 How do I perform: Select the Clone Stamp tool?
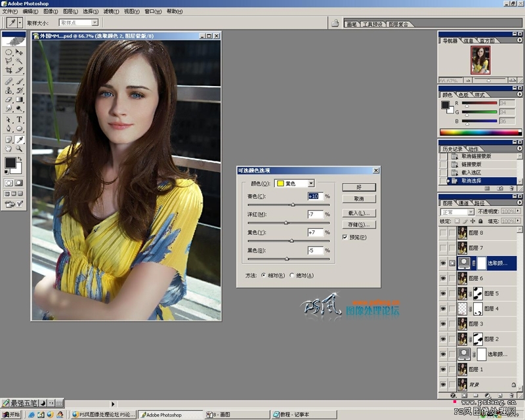9,91
